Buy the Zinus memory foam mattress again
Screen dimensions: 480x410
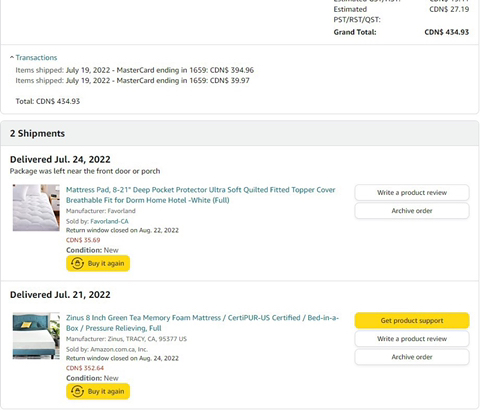[98, 391]
